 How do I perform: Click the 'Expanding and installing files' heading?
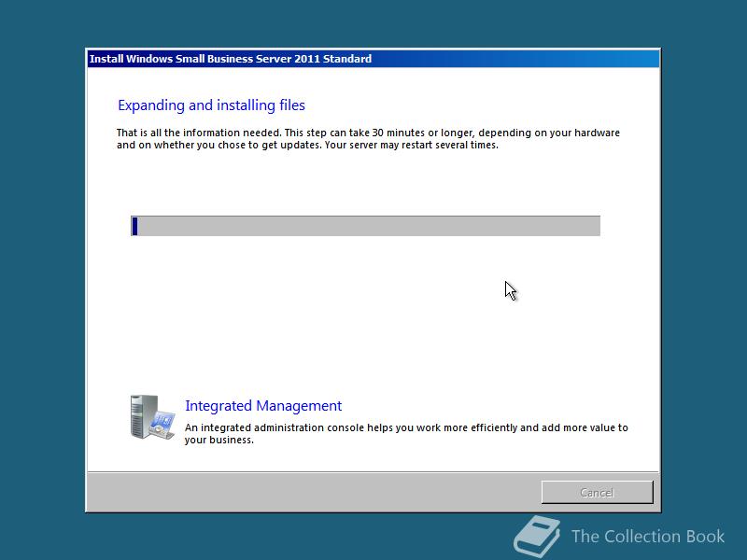tap(211, 105)
